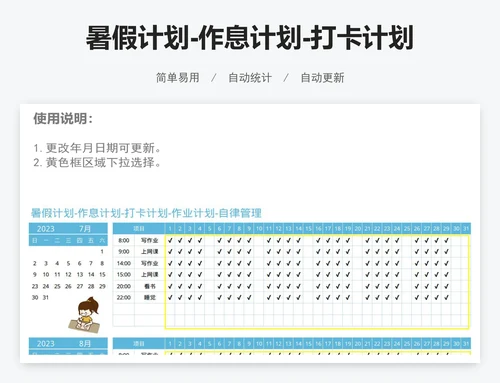Click the 自动统计 subtitle text
This screenshot has width=500, height=383.
(250, 78)
